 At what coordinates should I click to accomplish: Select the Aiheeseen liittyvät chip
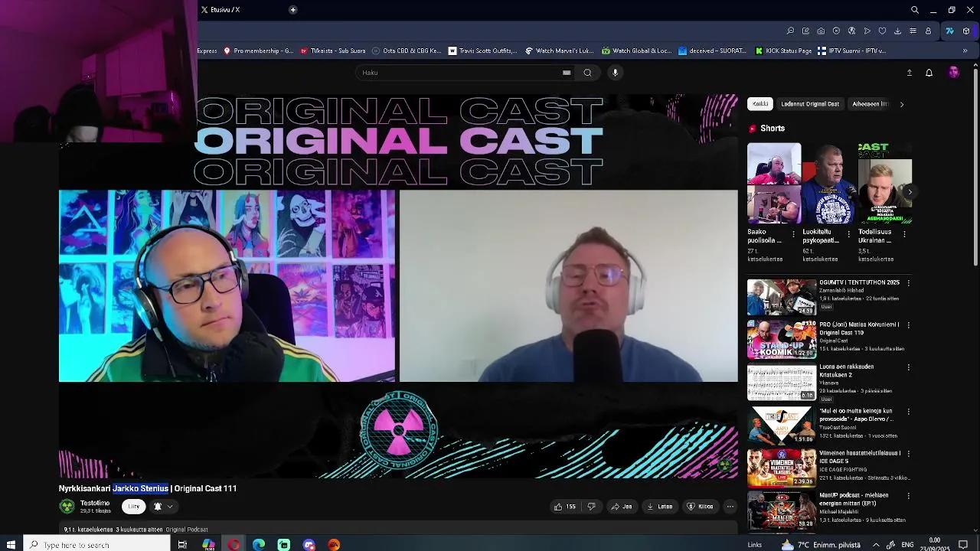[x=871, y=104]
